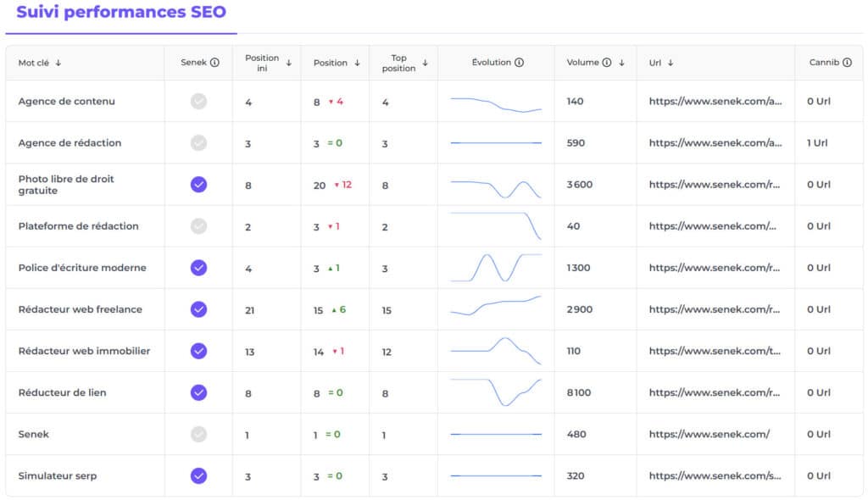
Task: Sort by Mot clé arrow
Action: [x=58, y=63]
